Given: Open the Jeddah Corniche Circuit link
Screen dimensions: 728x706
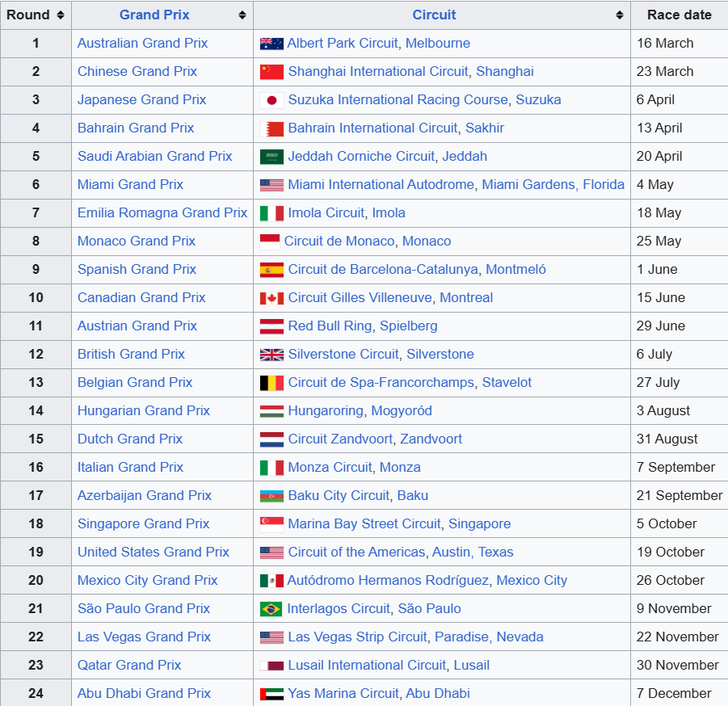Looking at the screenshot, I should tap(361, 157).
